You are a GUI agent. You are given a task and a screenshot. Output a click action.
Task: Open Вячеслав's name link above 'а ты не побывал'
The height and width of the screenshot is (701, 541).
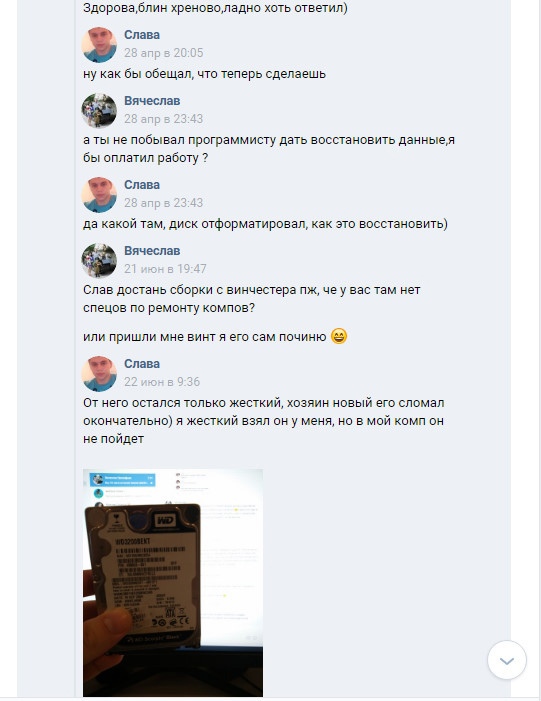tap(152, 101)
